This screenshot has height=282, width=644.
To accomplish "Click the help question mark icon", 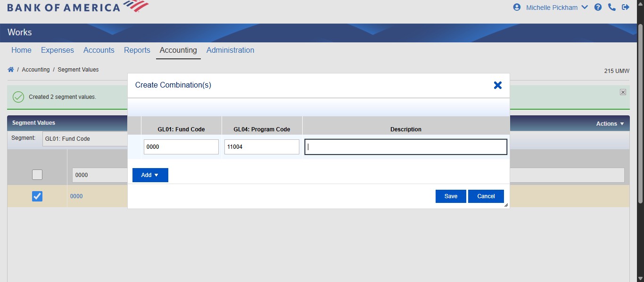I will point(598,7).
